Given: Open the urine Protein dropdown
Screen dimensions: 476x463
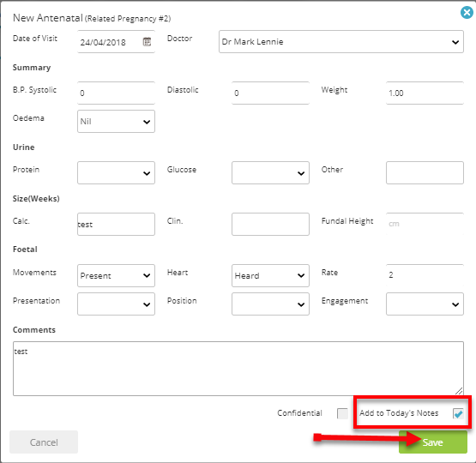Looking at the screenshot, I should point(116,172).
